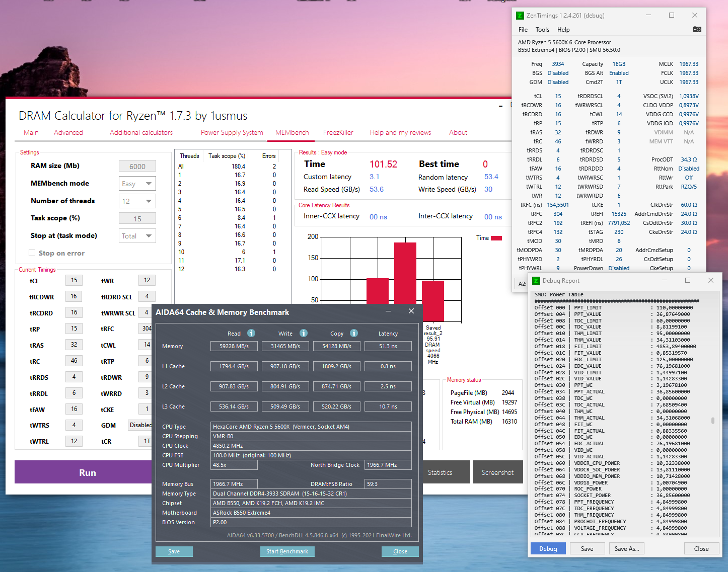Click the VSOC (SVI2) value 1,0938V

[689, 96]
